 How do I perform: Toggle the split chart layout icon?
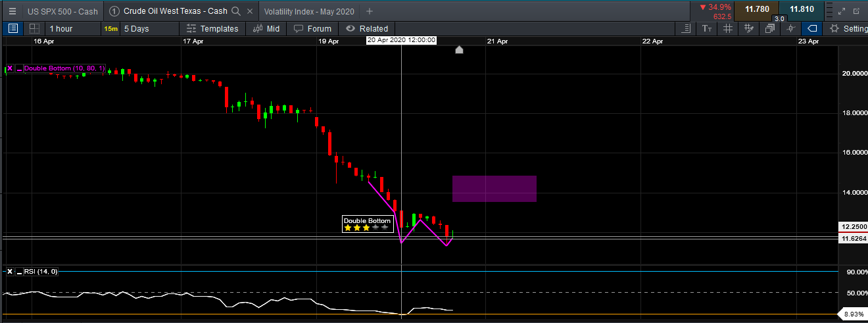coord(34,28)
